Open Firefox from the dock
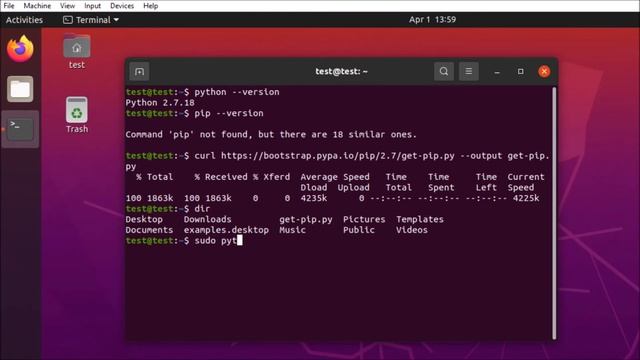640x360 pixels. click(20, 49)
